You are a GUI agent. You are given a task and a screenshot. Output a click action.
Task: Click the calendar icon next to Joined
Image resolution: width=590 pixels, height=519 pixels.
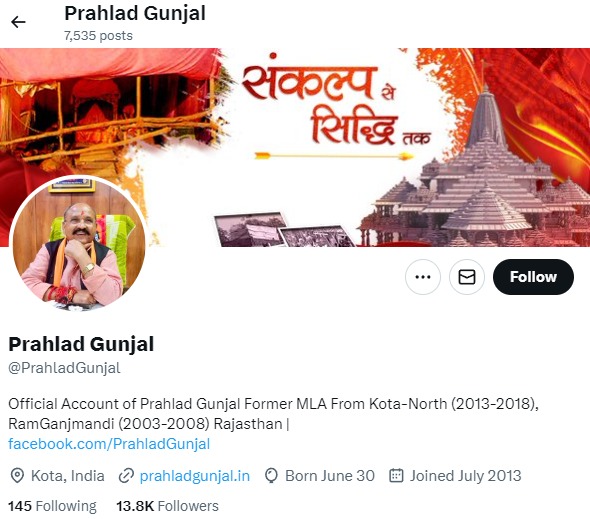coord(396,475)
